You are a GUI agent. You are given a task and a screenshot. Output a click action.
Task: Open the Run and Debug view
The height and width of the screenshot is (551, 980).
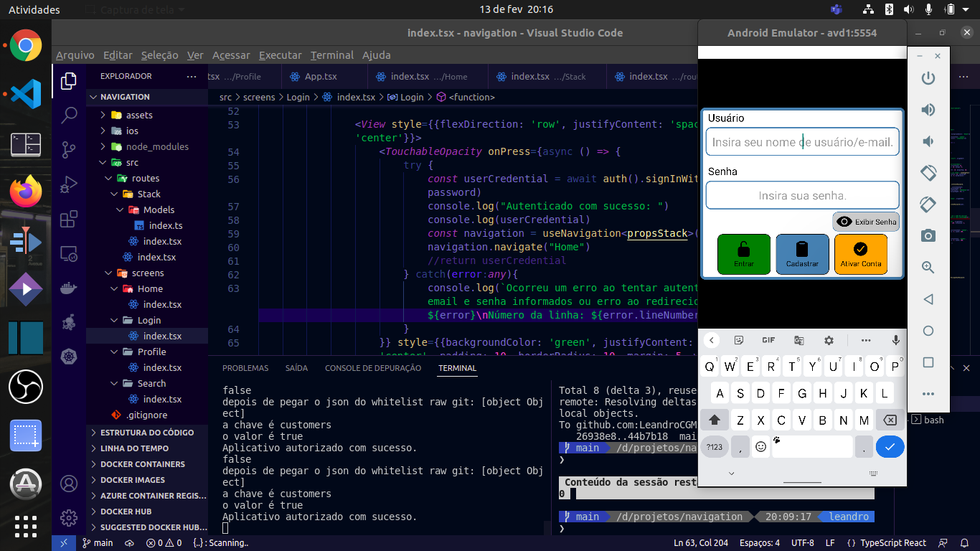coord(69,184)
